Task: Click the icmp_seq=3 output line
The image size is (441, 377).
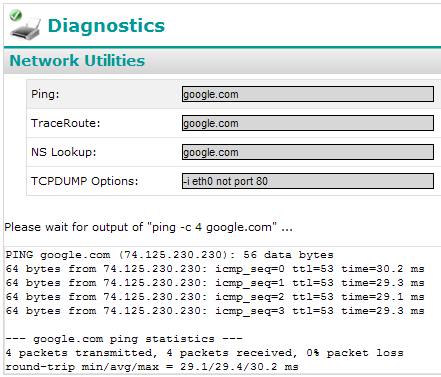Action: tap(215, 311)
